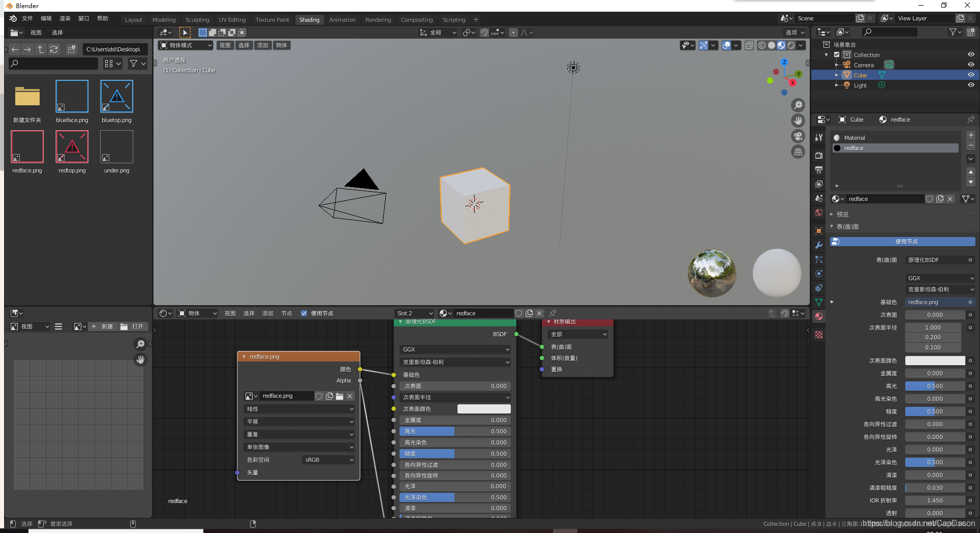
Task: Switch viewport to rendered shading mode
Action: (791, 45)
